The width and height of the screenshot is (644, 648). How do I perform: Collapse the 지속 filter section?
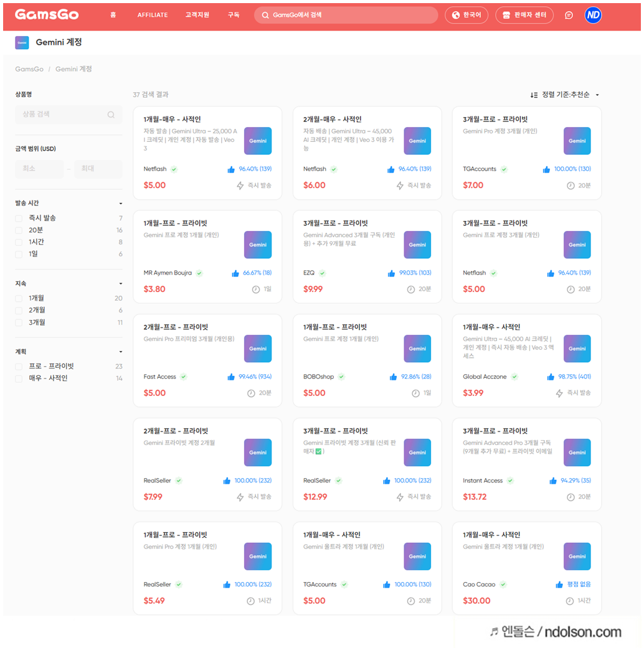(120, 283)
